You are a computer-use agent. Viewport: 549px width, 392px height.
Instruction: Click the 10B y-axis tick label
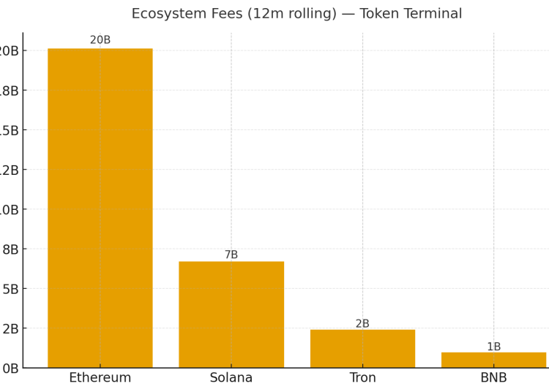click(9, 210)
